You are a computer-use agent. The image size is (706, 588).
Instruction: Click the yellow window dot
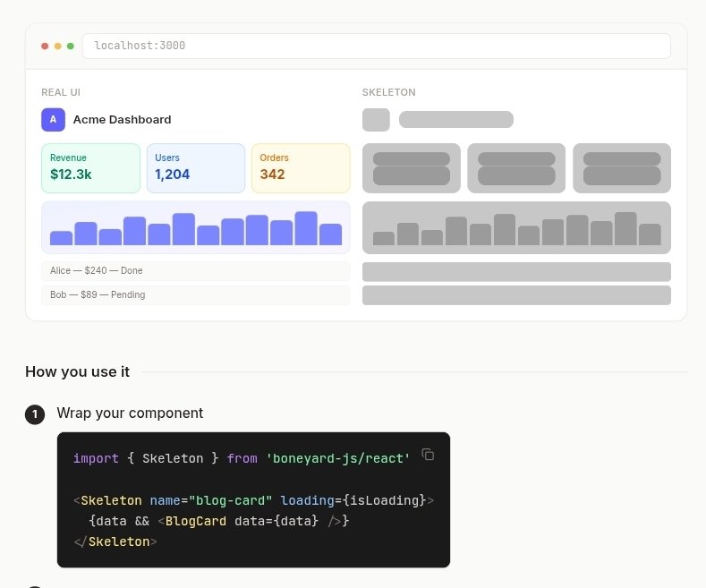coord(57,46)
